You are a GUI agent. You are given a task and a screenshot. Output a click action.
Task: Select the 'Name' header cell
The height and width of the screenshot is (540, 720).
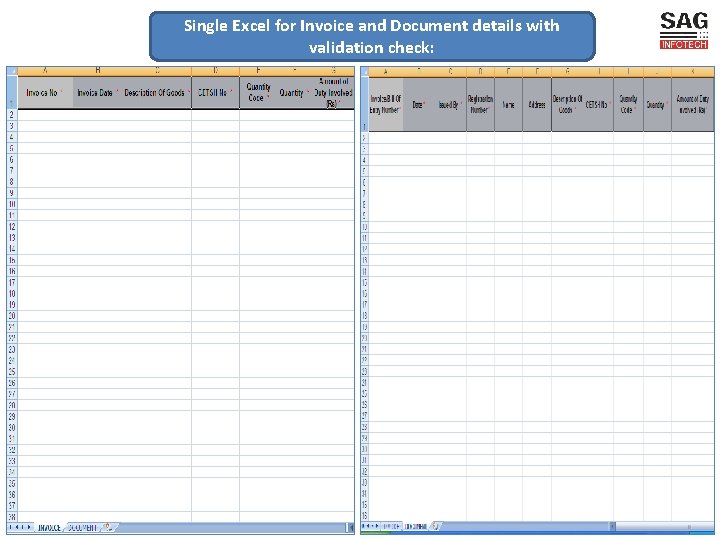pos(508,105)
